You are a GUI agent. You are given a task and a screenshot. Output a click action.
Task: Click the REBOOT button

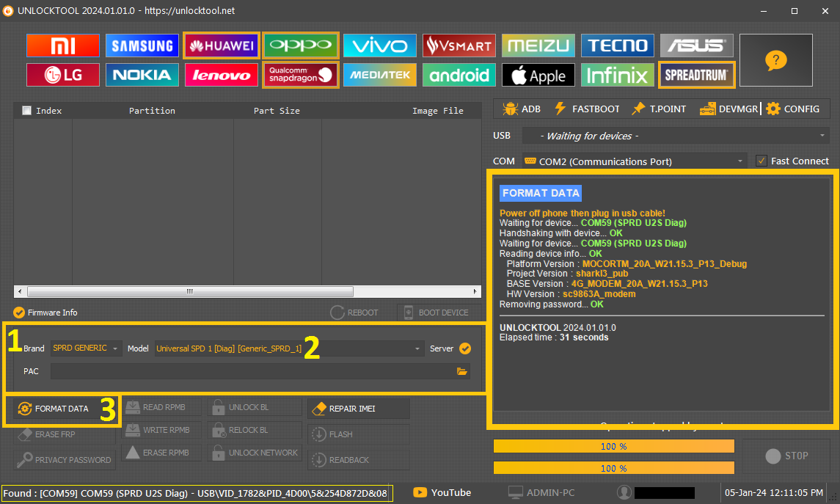click(354, 313)
